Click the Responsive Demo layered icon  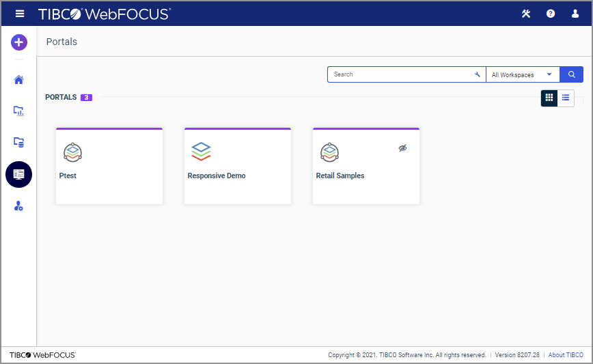click(201, 151)
